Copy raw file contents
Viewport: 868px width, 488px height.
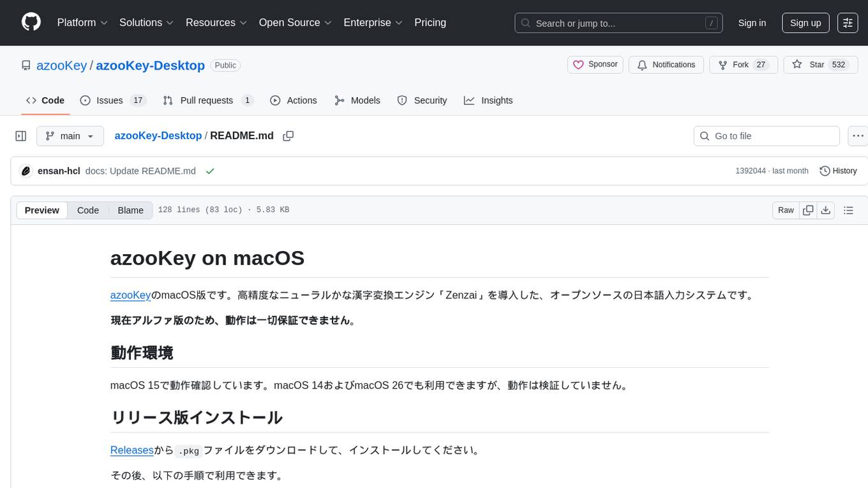(x=808, y=210)
